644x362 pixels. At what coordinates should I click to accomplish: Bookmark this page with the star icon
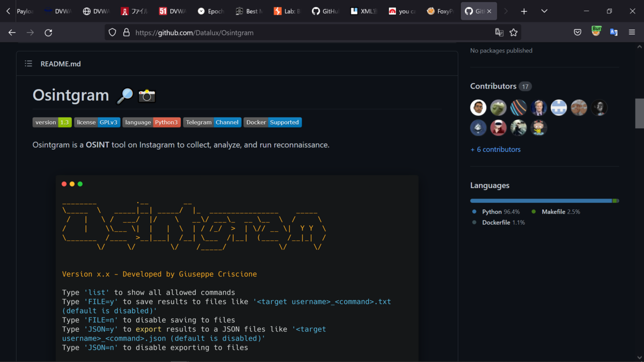514,33
